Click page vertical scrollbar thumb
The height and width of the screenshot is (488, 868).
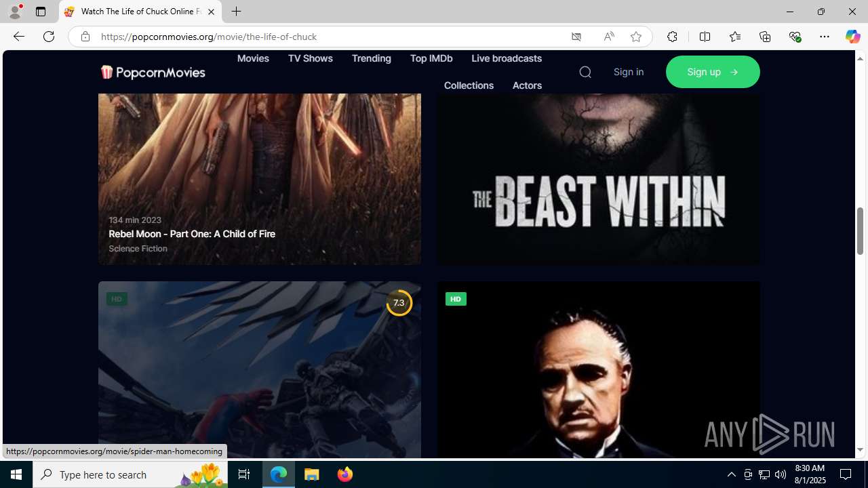(x=860, y=231)
